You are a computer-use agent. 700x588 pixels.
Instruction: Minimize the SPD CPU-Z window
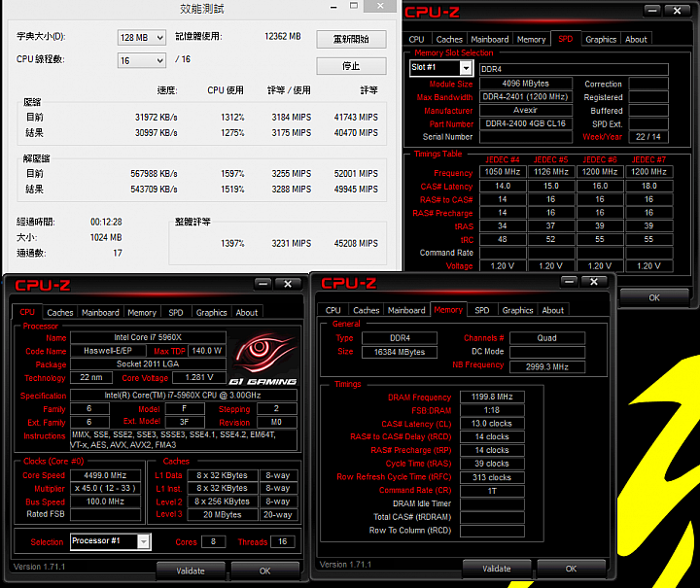pyautogui.click(x=652, y=11)
